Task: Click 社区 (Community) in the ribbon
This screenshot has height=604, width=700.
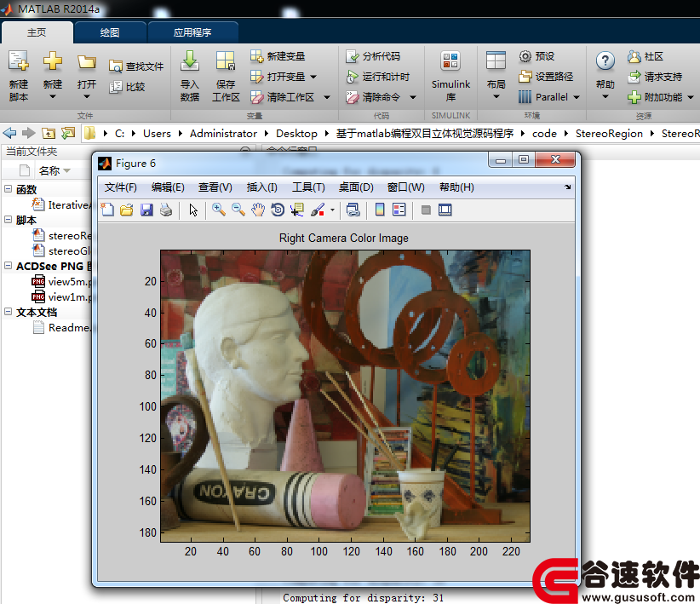Action: pos(645,56)
